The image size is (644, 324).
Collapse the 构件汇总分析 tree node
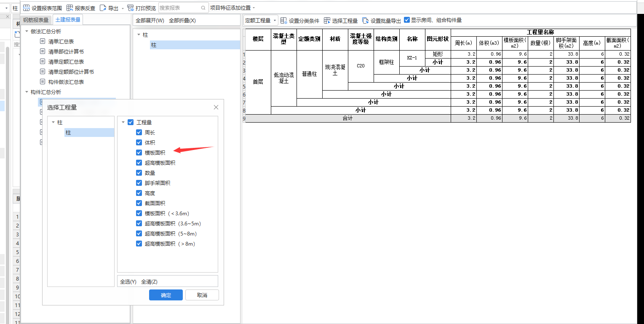(x=27, y=92)
